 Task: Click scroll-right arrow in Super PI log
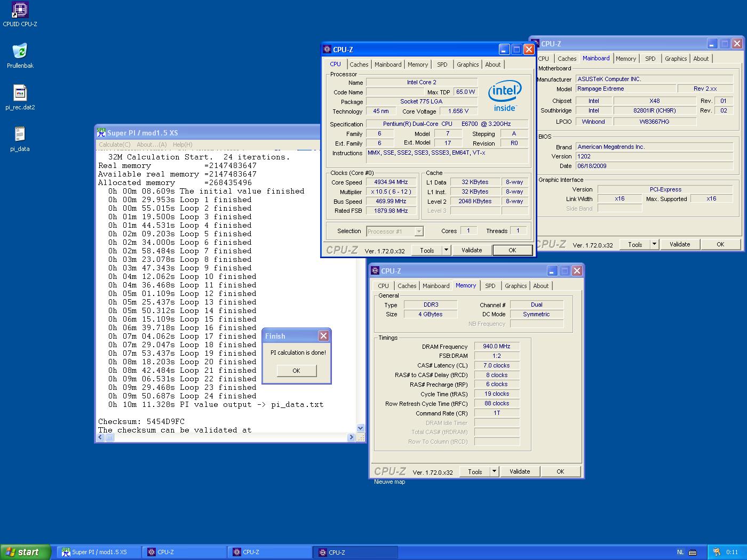(x=351, y=437)
